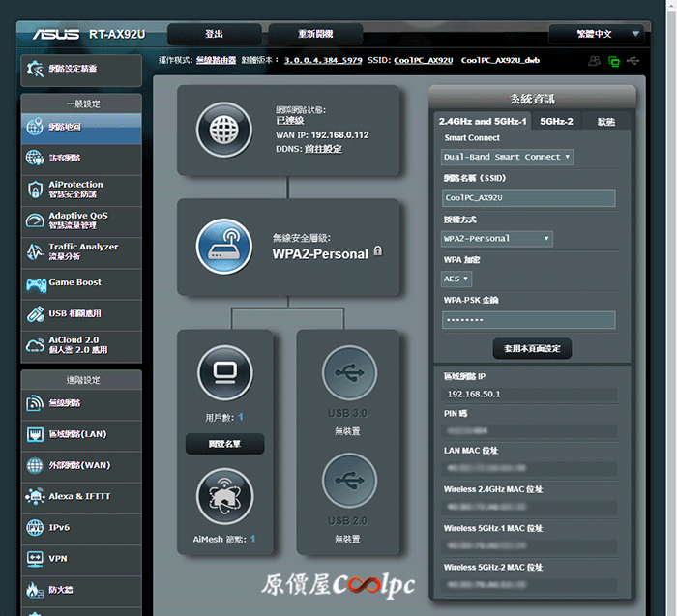Open VPN settings icon
The height and width of the screenshot is (616, 677).
35,559
